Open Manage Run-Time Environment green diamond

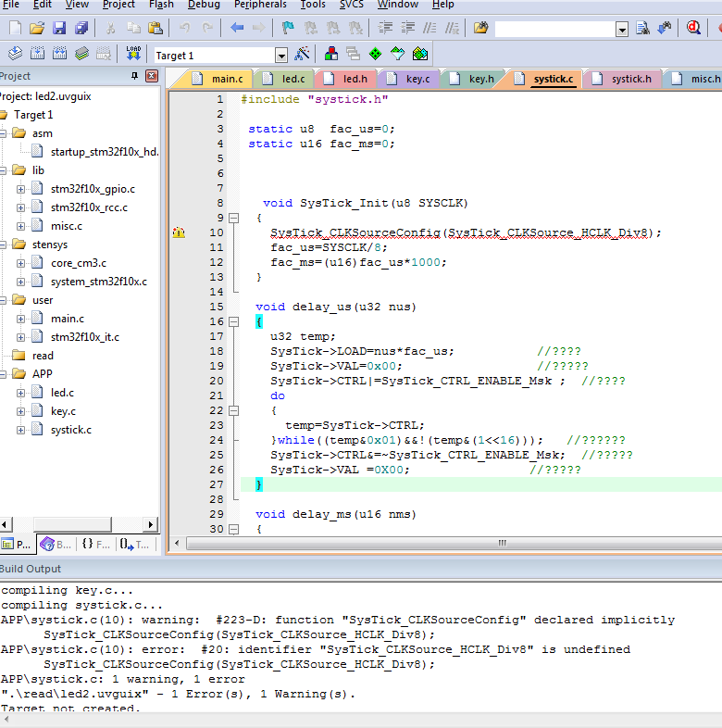[376, 54]
